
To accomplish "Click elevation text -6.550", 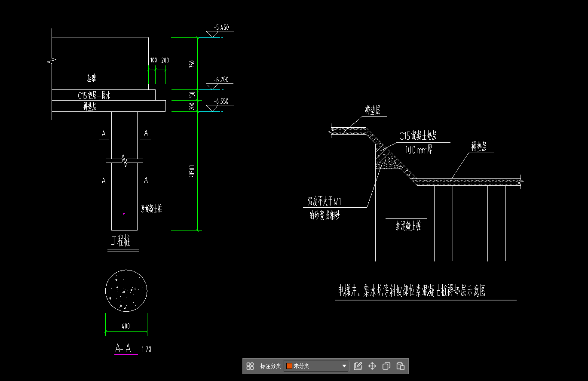I will click(x=221, y=101).
